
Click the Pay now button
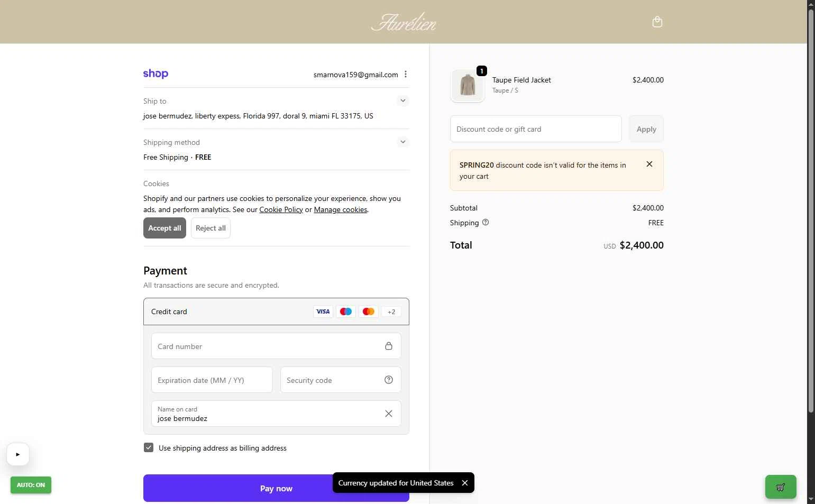[276, 488]
